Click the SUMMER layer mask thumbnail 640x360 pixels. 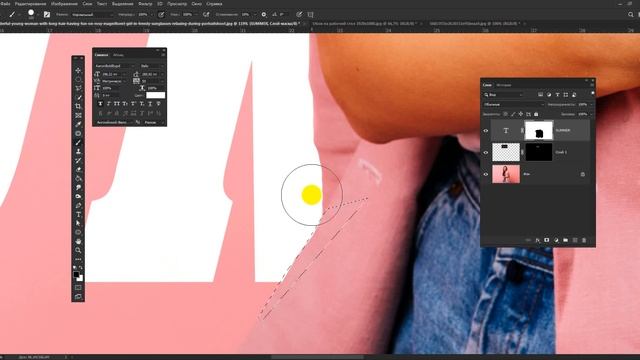(x=538, y=130)
